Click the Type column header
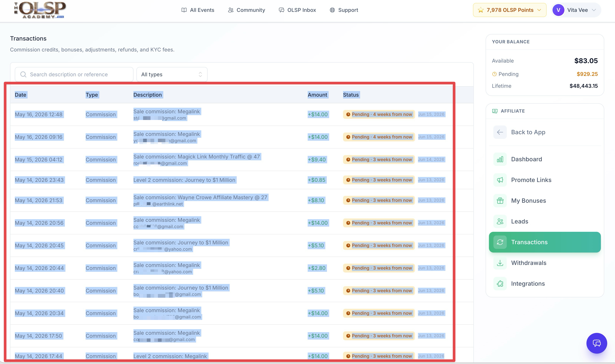The height and width of the screenshot is (364, 615). [92, 95]
